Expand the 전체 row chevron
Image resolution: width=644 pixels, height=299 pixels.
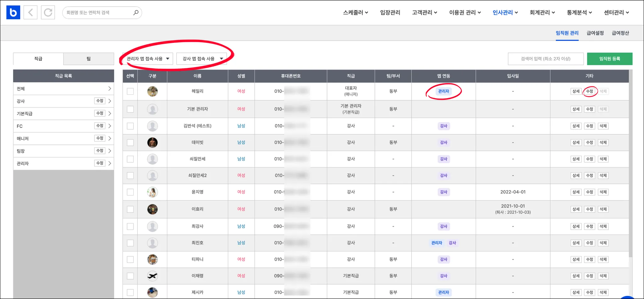tap(109, 89)
